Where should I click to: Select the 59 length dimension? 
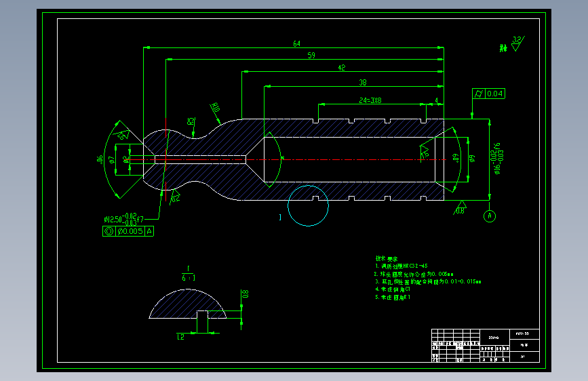311,56
